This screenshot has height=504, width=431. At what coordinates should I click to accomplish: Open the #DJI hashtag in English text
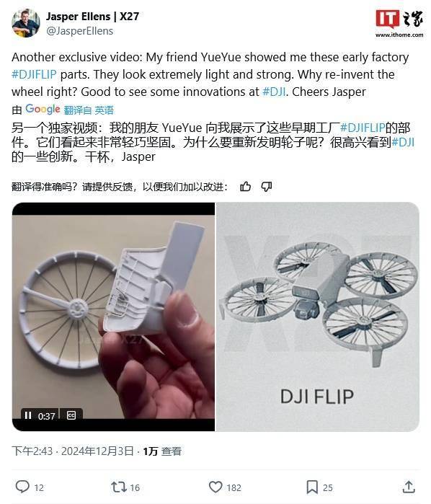click(274, 92)
